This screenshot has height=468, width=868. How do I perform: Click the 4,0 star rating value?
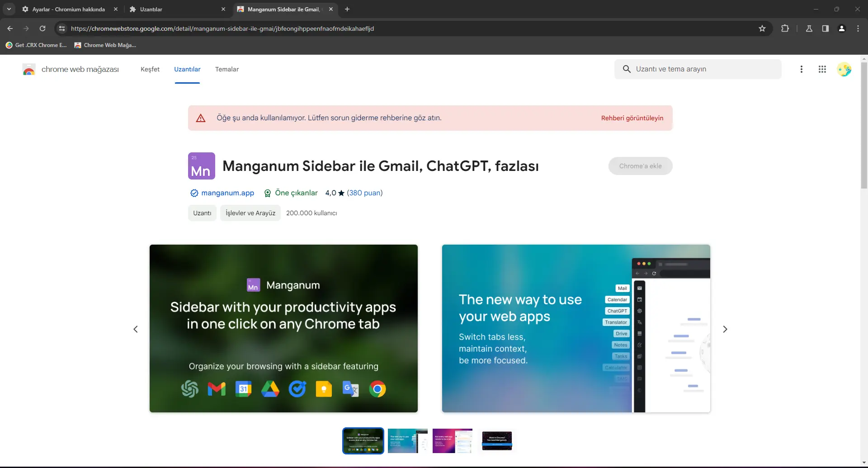coord(335,193)
